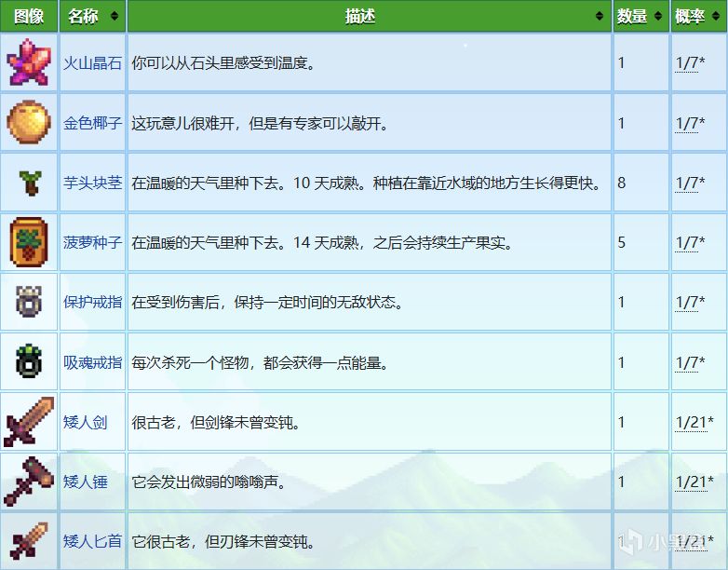Click the 1/7* probability for 保护戒指

click(690, 302)
